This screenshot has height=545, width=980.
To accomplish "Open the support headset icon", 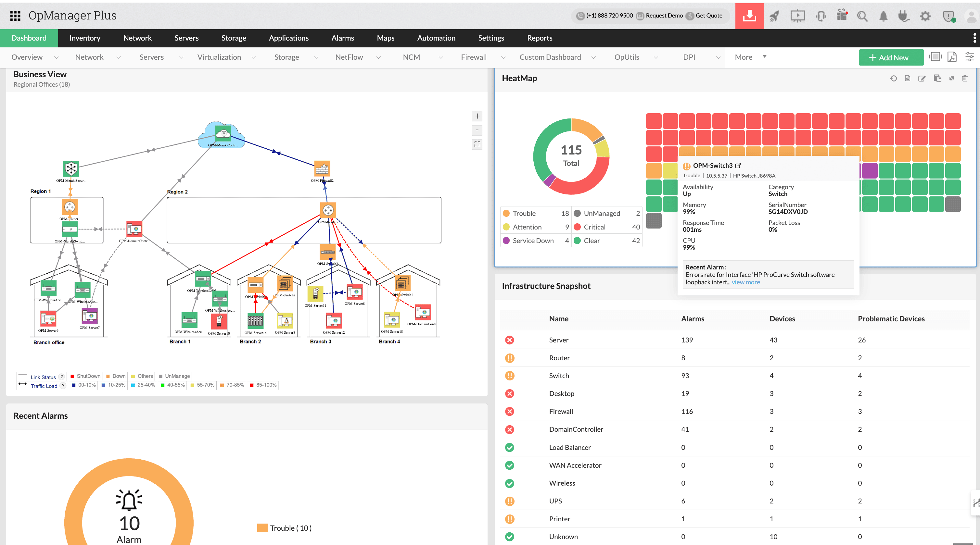I will pyautogui.click(x=821, y=16).
